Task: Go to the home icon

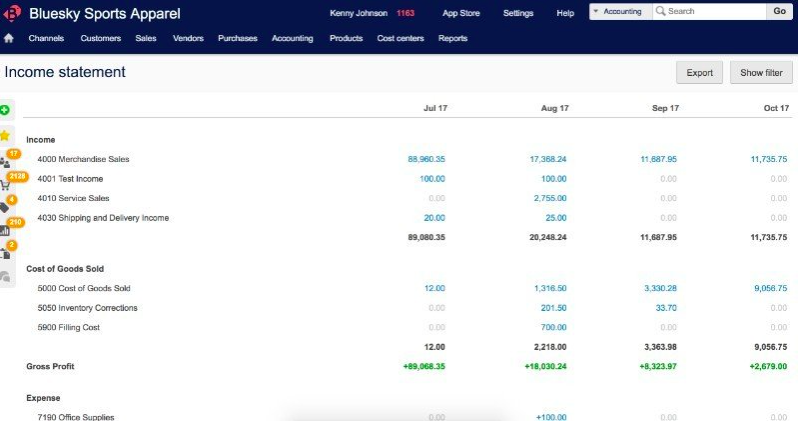Action: tap(9, 38)
